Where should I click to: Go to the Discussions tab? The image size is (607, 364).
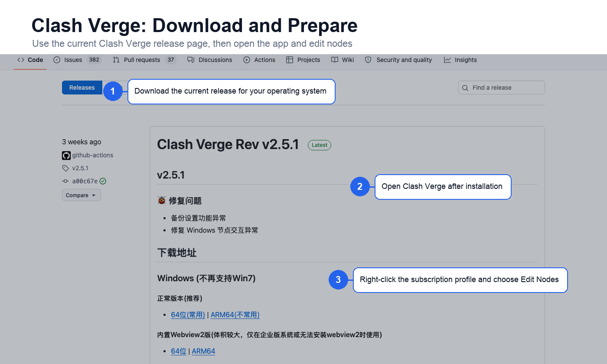[210, 60]
